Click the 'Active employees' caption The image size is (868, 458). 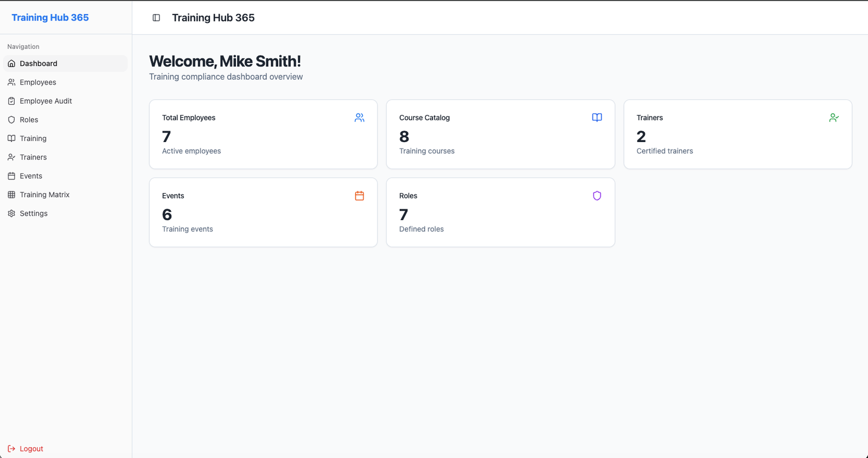click(x=192, y=151)
